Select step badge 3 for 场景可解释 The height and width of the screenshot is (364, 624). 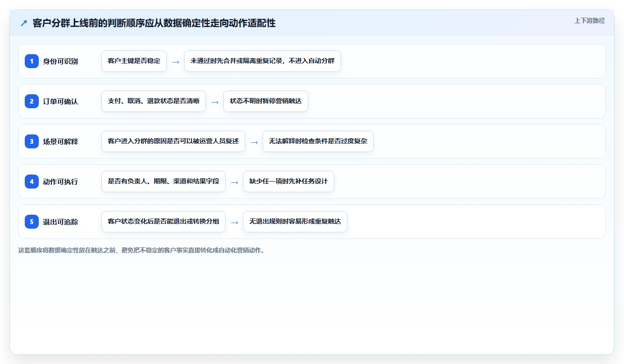tap(32, 141)
